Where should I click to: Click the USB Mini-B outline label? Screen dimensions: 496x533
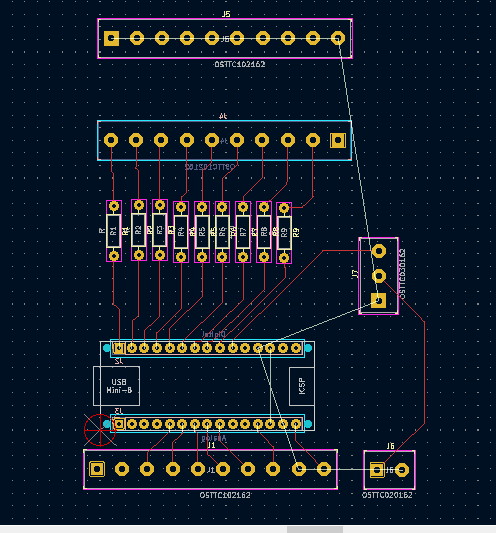coord(119,386)
